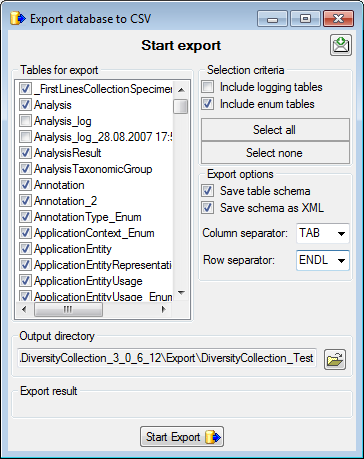Uncheck the AnnotationType_Enum table
364x459 pixels.
tap(26, 217)
